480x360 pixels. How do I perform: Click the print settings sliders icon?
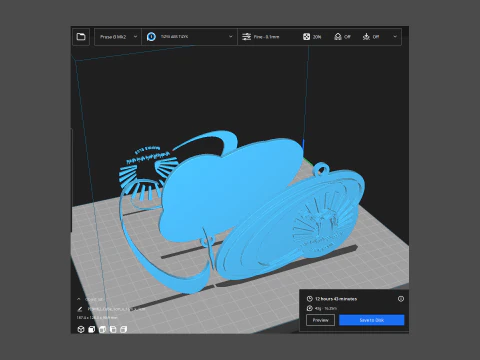point(246,37)
